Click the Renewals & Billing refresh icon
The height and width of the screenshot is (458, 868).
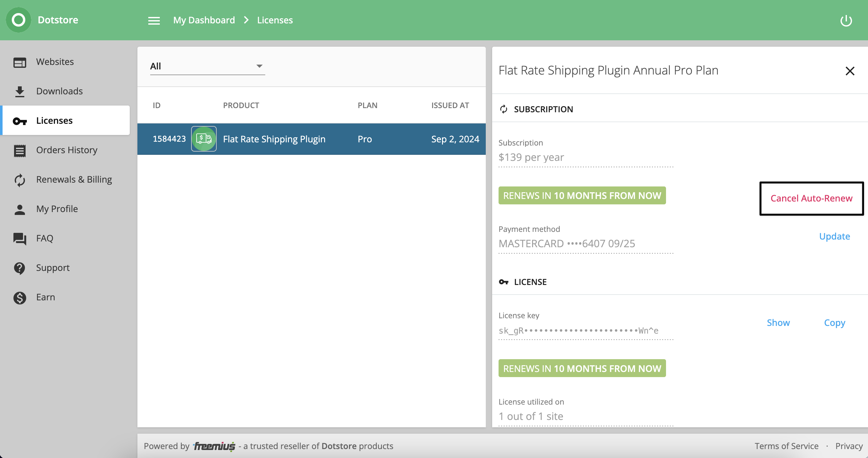(19, 180)
